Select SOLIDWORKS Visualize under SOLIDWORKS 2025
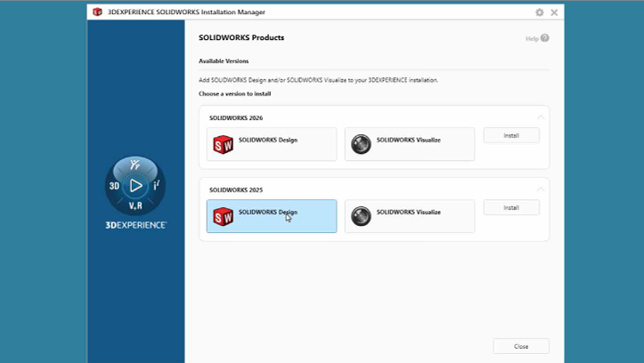 [410, 216]
